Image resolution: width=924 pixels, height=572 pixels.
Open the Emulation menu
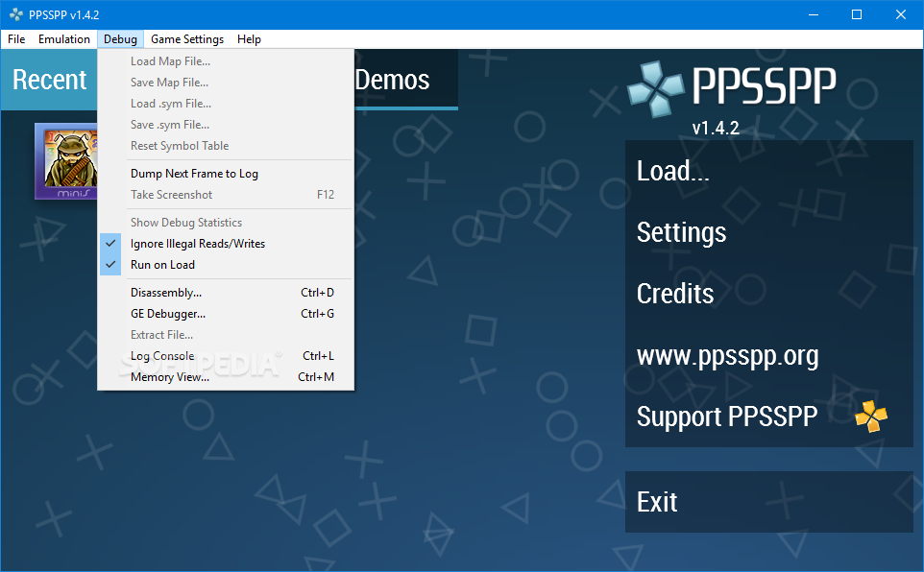[64, 39]
